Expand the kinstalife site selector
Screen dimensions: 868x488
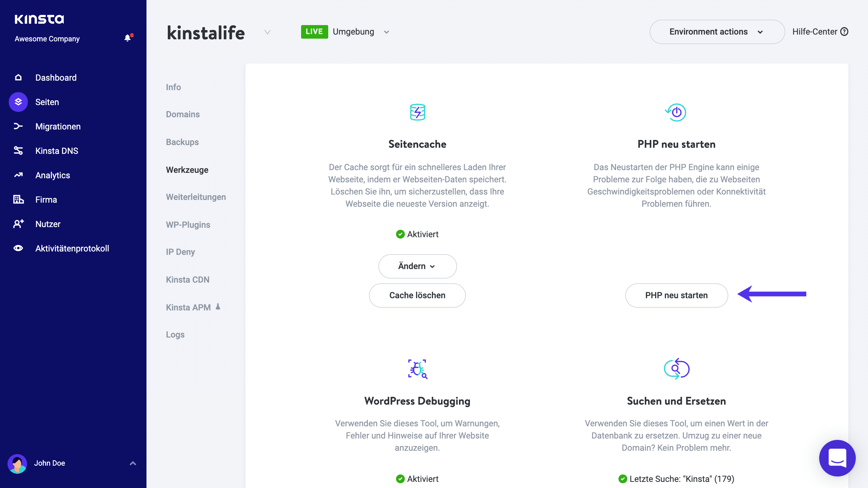pos(268,33)
